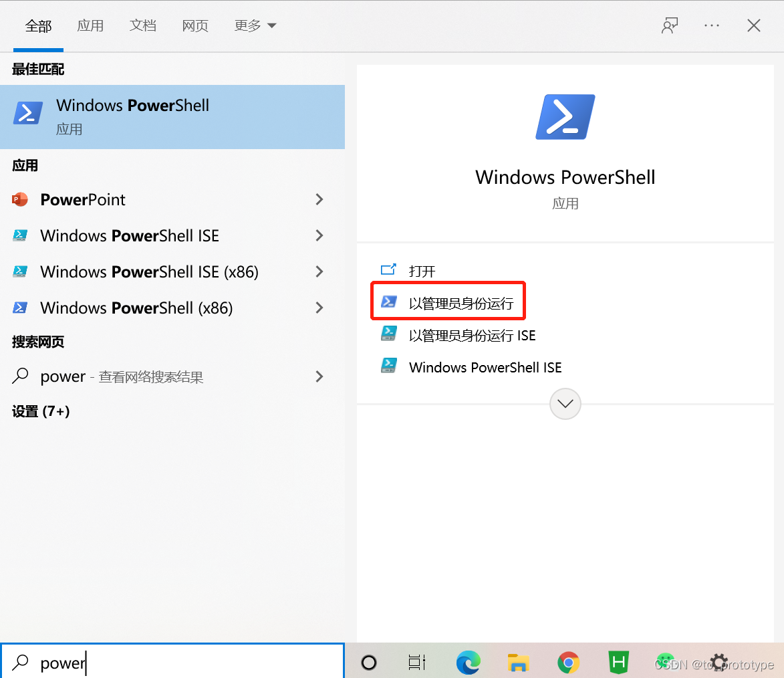The height and width of the screenshot is (678, 784).
Task: Click the Windows PowerShell ISE icon in app list
Action: click(20, 235)
